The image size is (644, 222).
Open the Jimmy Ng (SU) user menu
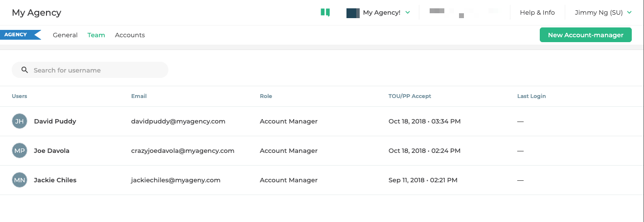(x=602, y=13)
